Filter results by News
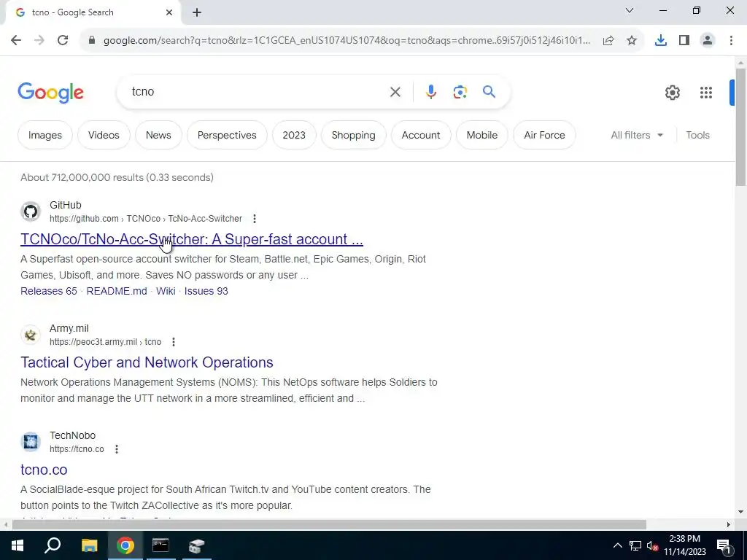This screenshot has width=747, height=560. tap(158, 135)
